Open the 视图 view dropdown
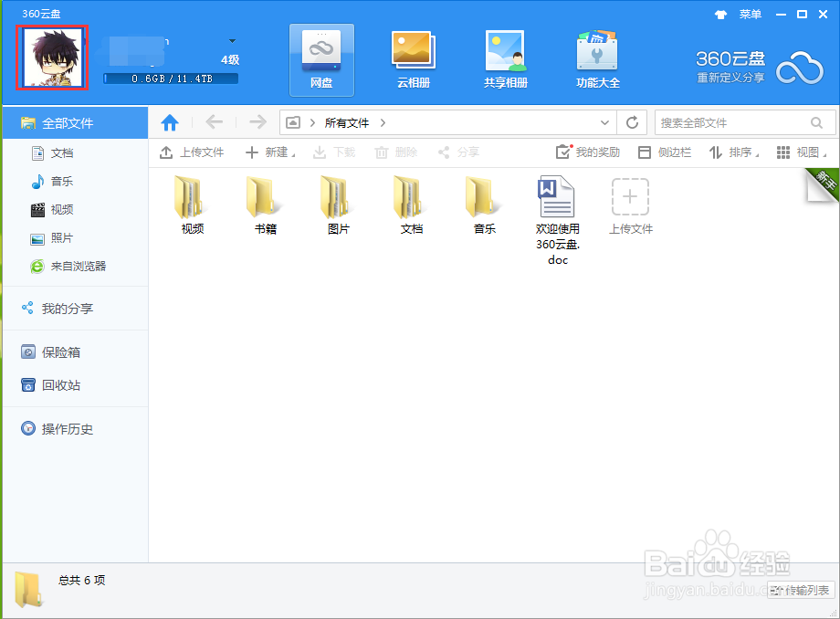The image size is (840, 619). coord(802,152)
